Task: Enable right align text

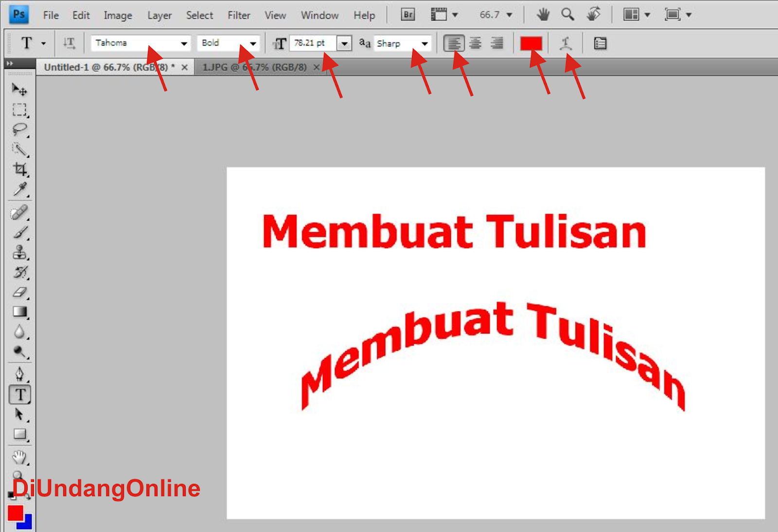Action: [497, 44]
